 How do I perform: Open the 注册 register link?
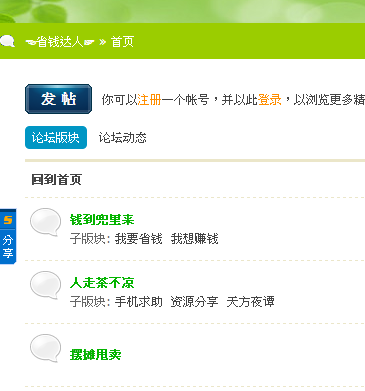149,99
